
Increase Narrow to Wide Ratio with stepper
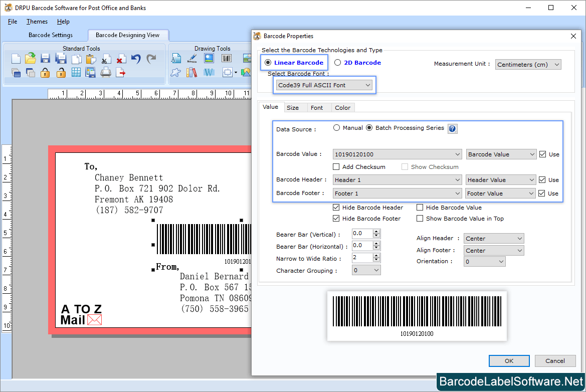tap(376, 255)
